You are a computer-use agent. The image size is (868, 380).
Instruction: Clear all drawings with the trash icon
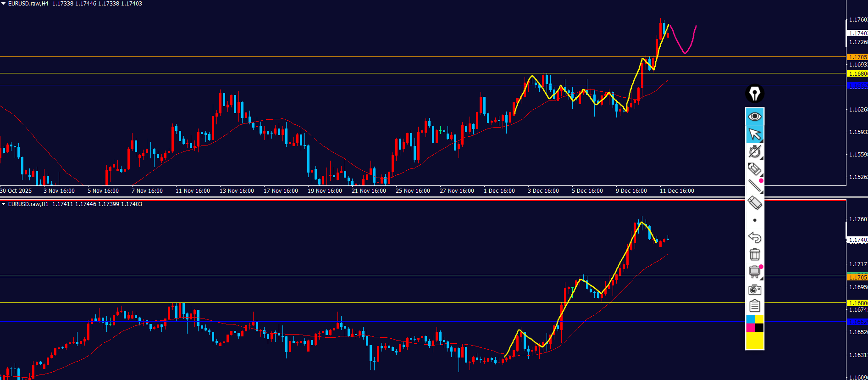click(754, 254)
